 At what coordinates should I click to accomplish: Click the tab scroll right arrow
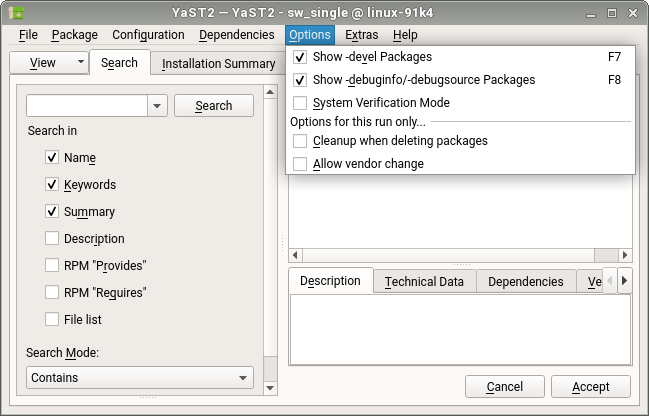pos(624,281)
